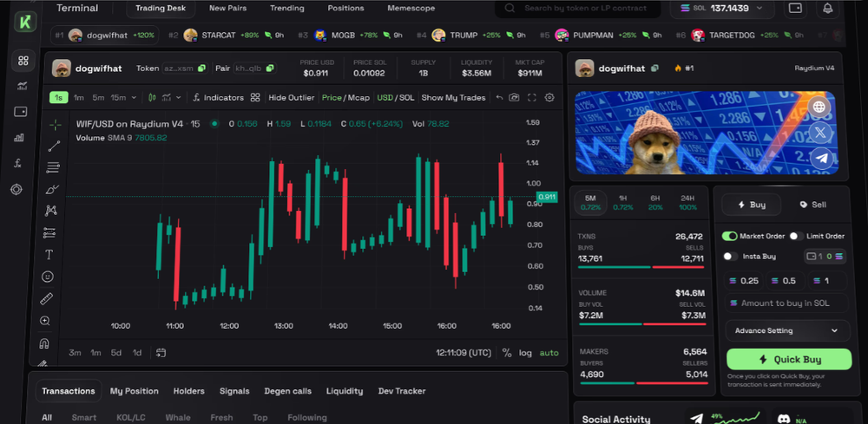Select the 0.25 SOL preset amount

[745, 281]
